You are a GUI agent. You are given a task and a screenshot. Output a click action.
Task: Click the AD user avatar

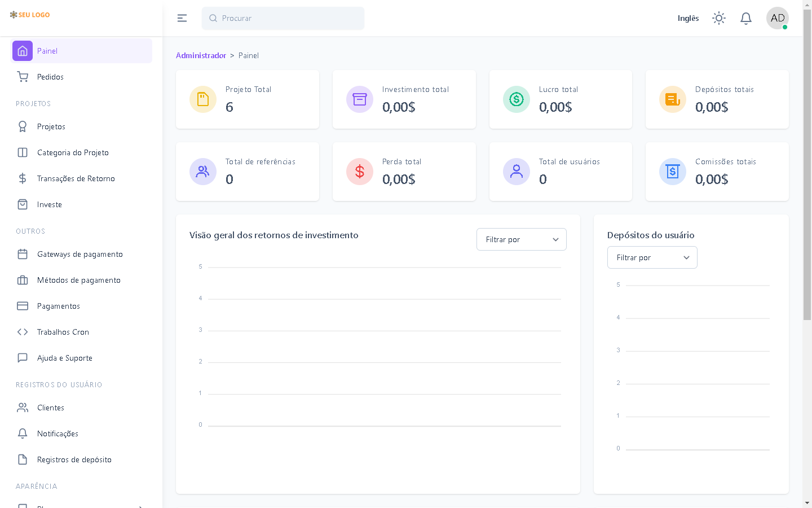click(777, 18)
